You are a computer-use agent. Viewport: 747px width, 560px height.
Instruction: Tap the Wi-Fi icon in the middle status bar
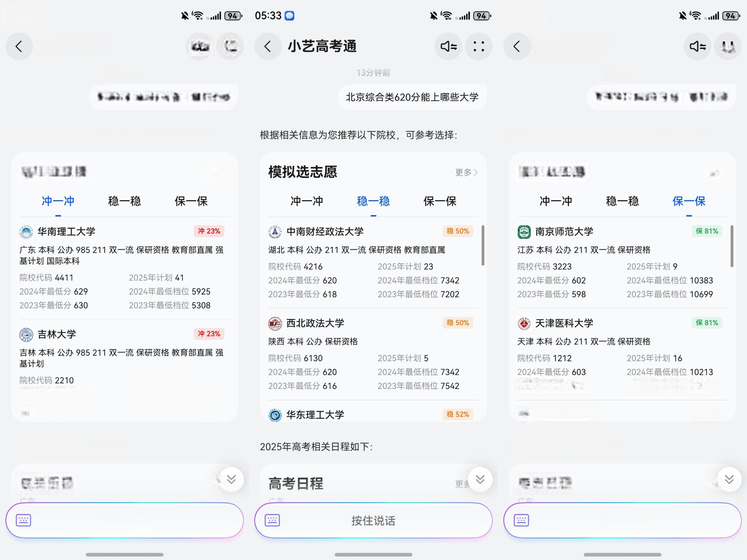pos(446,15)
